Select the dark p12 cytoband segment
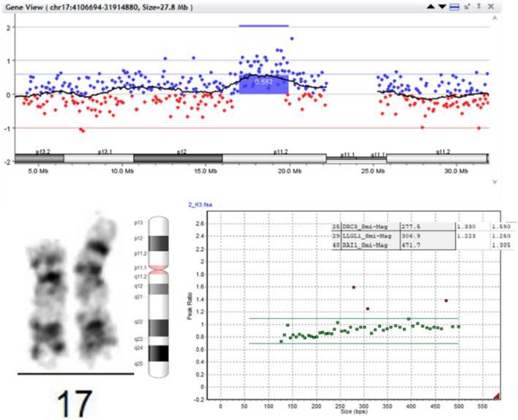Image resolution: width=518 pixels, height=420 pixels. point(178,158)
